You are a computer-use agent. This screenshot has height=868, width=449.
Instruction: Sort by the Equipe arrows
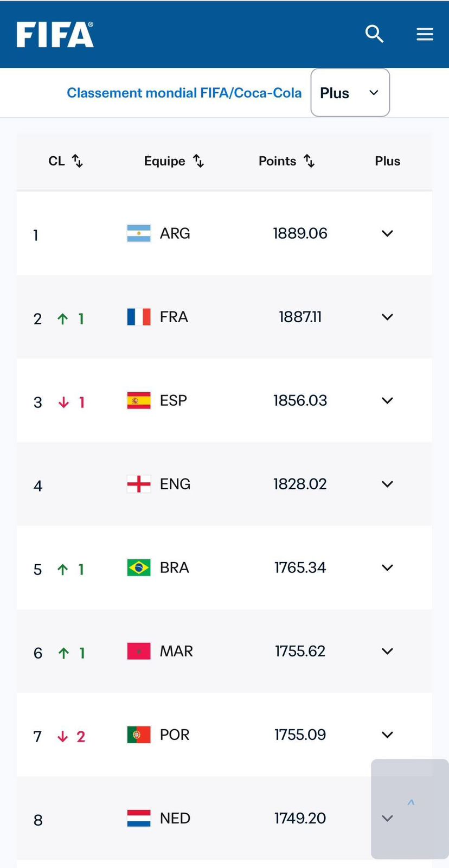(198, 161)
